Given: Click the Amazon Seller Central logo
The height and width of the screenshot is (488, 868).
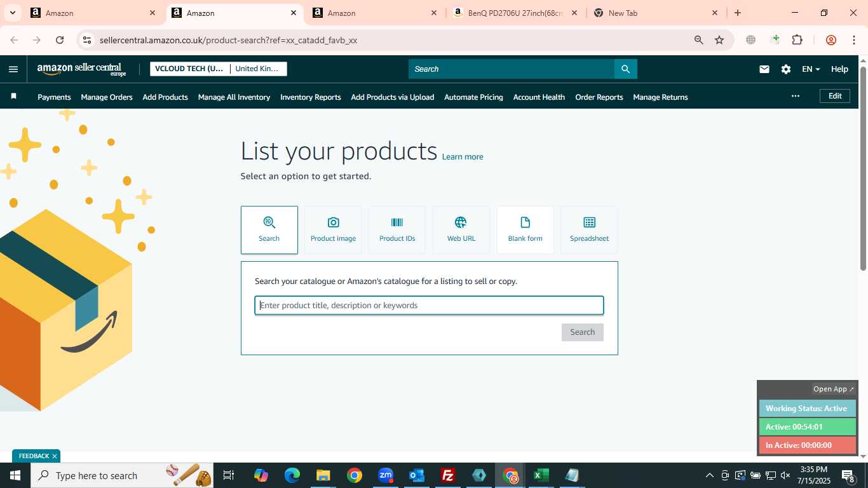Looking at the screenshot, I should [x=82, y=69].
